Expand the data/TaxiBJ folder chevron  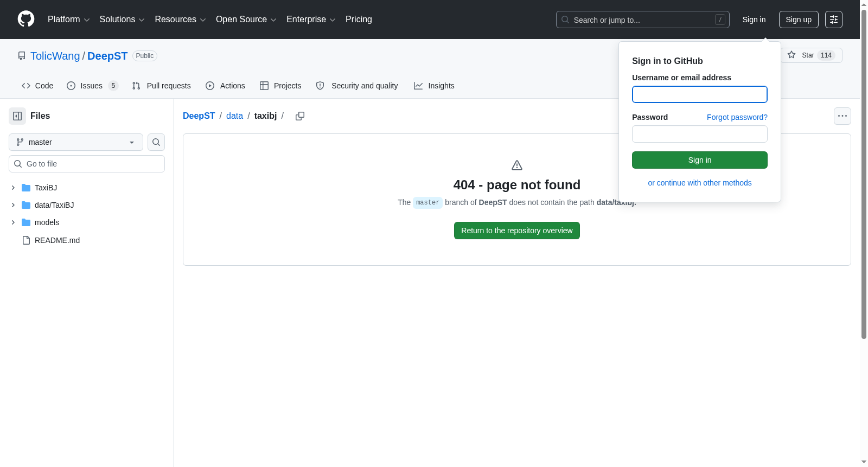click(13, 205)
